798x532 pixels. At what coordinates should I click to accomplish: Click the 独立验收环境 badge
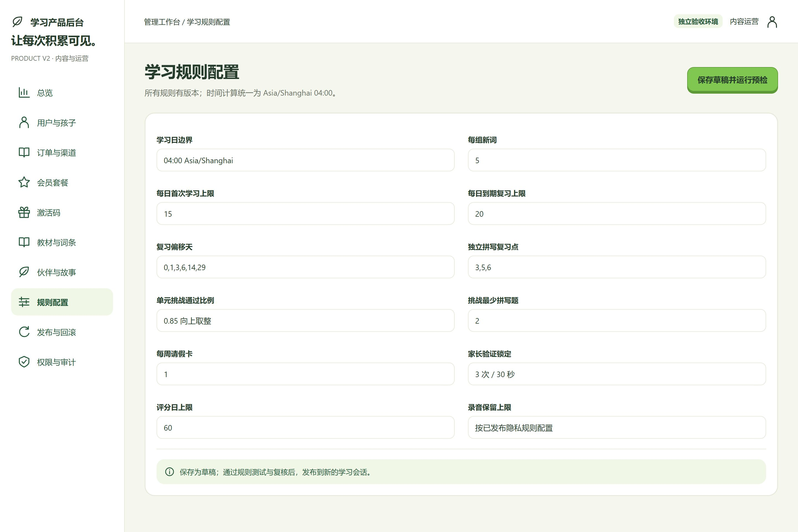[x=698, y=22]
